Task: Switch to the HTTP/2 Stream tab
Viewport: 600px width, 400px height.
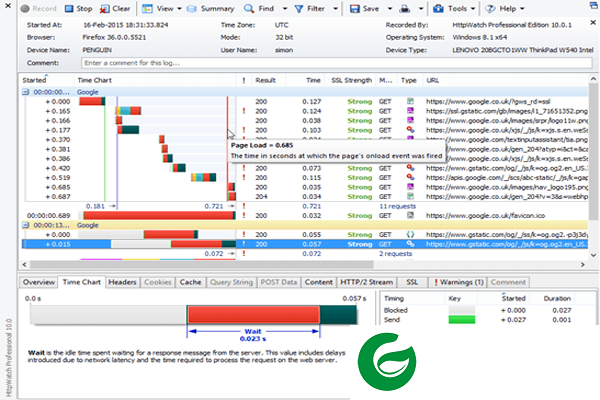Action: 367,282
